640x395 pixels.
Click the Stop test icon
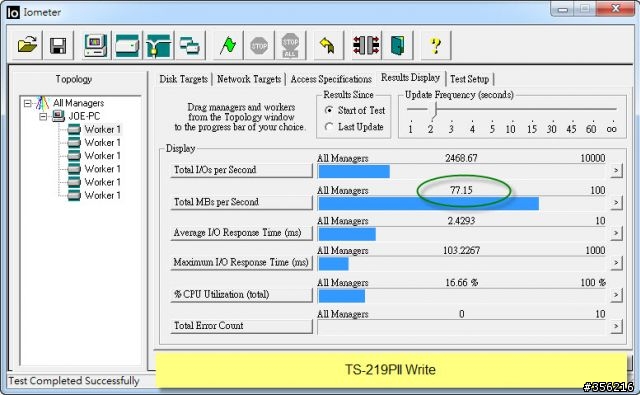pos(259,45)
